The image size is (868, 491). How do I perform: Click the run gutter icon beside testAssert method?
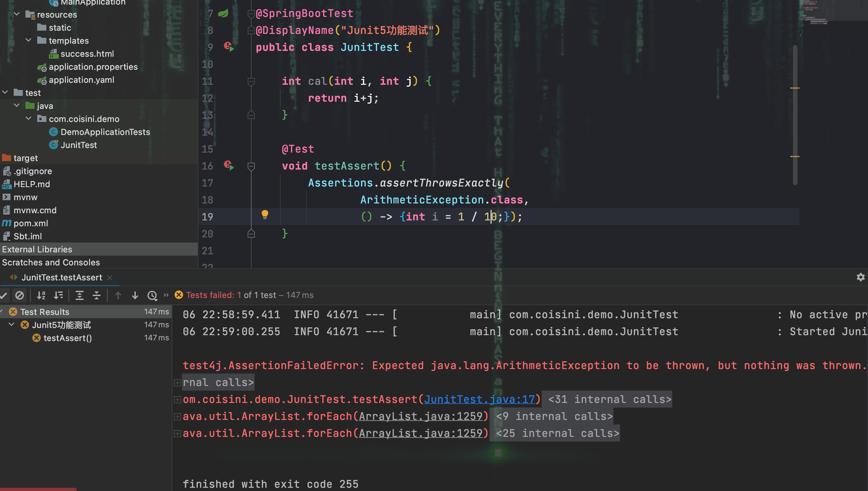tap(229, 165)
